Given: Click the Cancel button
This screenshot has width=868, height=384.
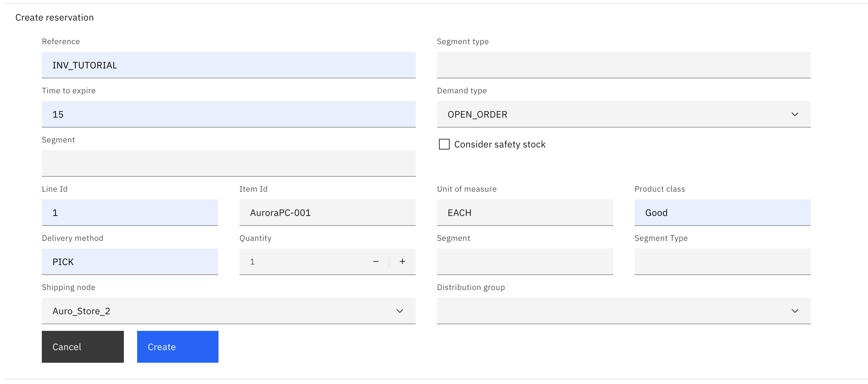Looking at the screenshot, I should 83,347.
